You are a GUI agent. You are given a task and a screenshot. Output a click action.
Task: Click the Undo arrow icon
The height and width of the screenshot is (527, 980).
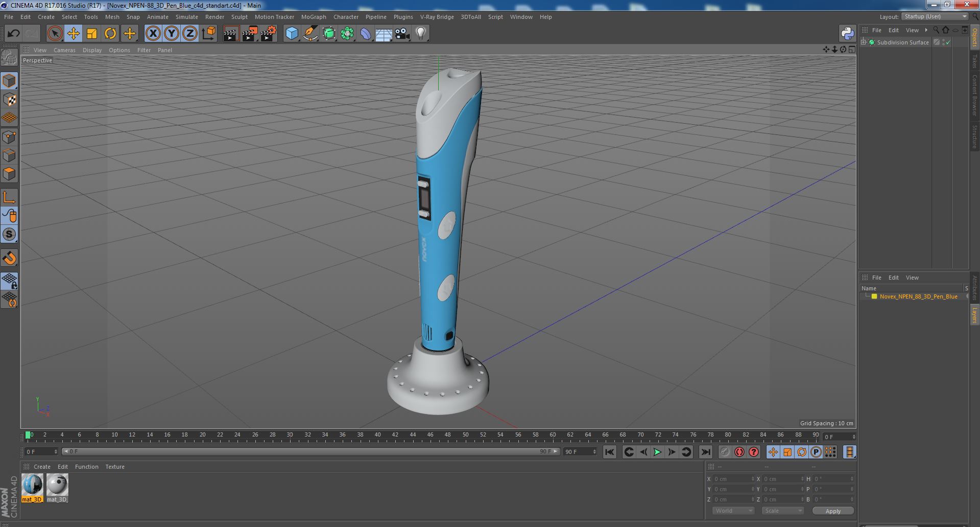pos(13,34)
